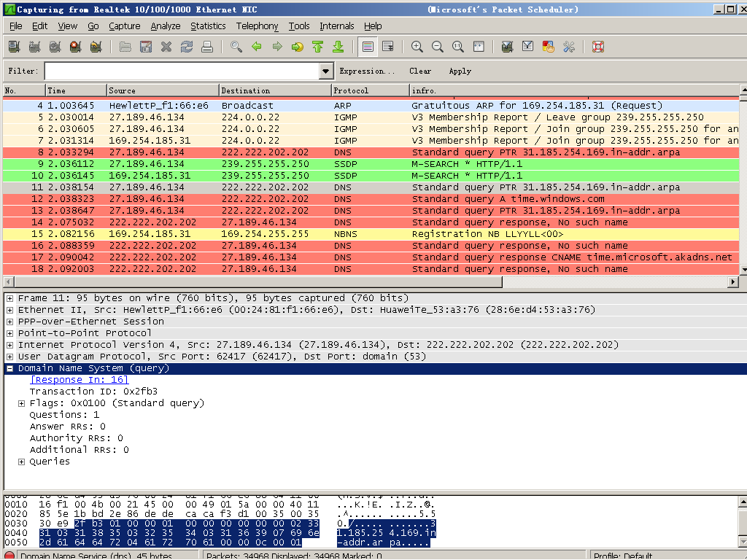
Task: Click the Profile: Default status entry
Action: click(624, 556)
